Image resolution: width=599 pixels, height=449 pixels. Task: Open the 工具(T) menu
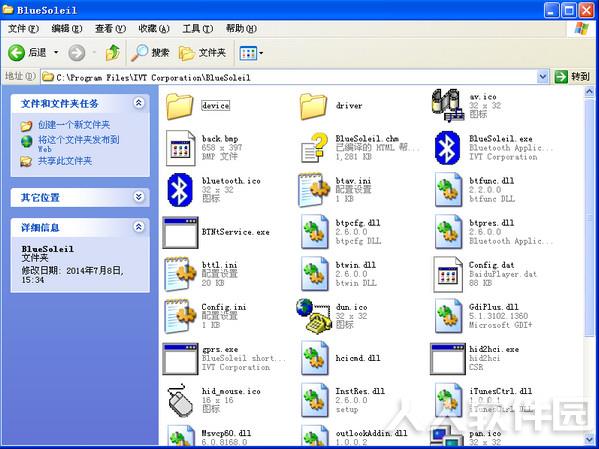point(198,29)
